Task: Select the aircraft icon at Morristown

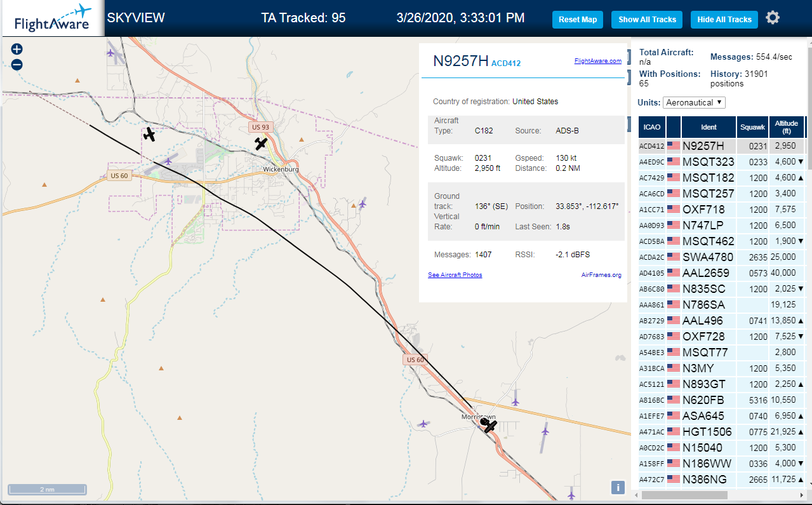Action: click(489, 425)
